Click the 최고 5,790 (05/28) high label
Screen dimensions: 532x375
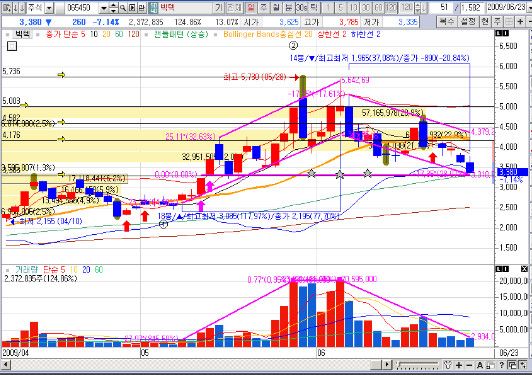(255, 77)
